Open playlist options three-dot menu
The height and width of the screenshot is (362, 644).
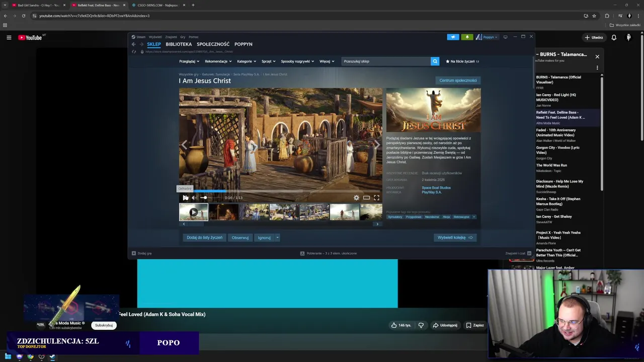point(597,68)
